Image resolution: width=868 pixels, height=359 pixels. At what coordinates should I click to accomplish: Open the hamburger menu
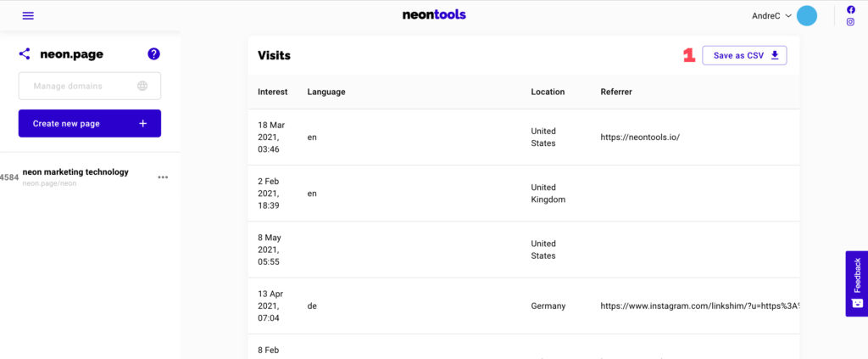(28, 16)
